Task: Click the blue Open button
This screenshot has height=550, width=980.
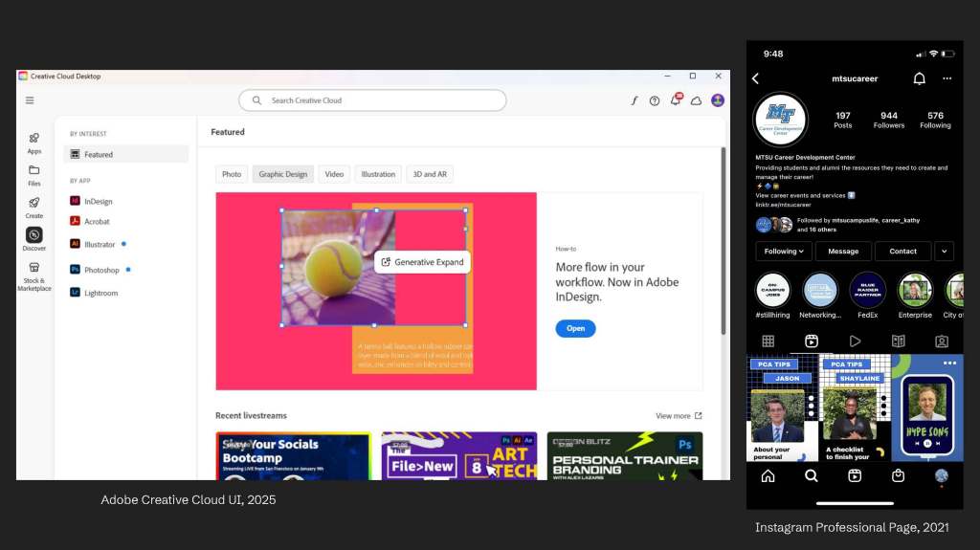Action: pyautogui.click(x=575, y=328)
